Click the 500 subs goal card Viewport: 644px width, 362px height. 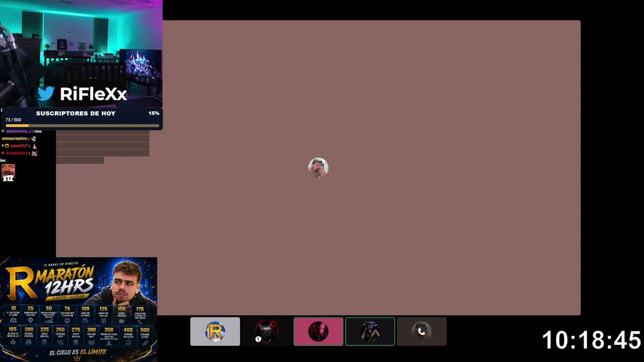tap(145, 336)
